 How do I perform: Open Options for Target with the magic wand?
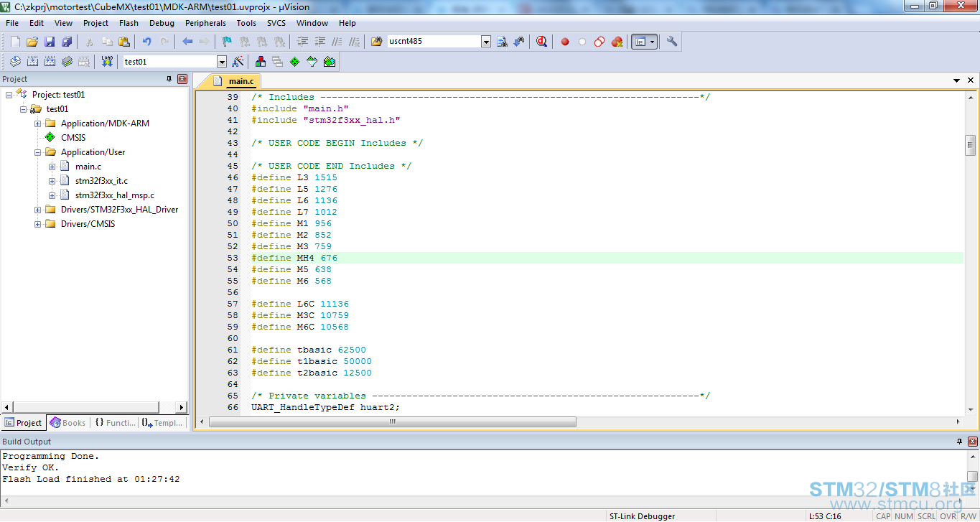238,62
